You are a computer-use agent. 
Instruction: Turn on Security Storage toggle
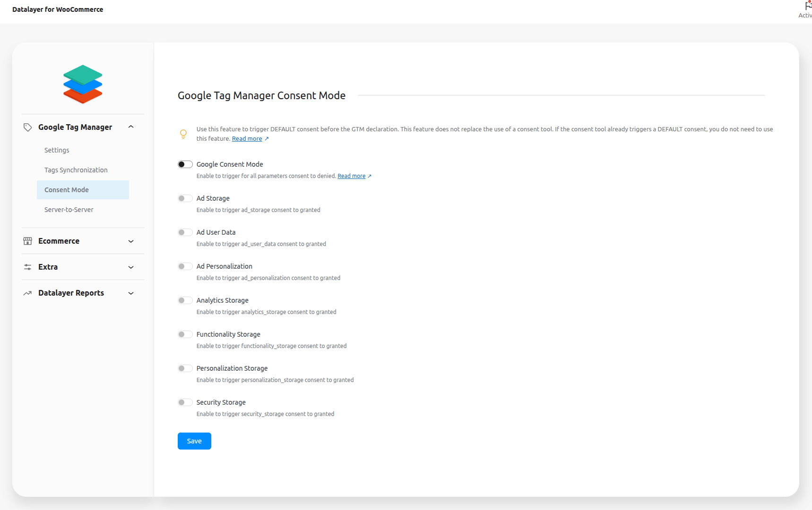pyautogui.click(x=185, y=402)
